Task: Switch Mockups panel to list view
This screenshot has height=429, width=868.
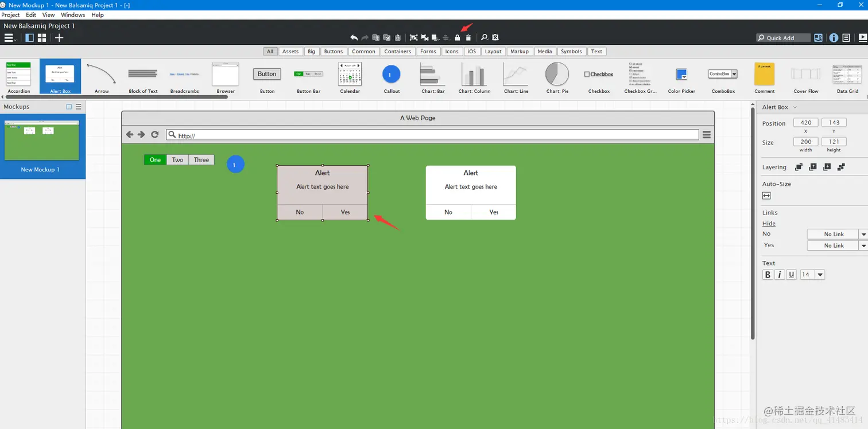Action: pos(79,107)
